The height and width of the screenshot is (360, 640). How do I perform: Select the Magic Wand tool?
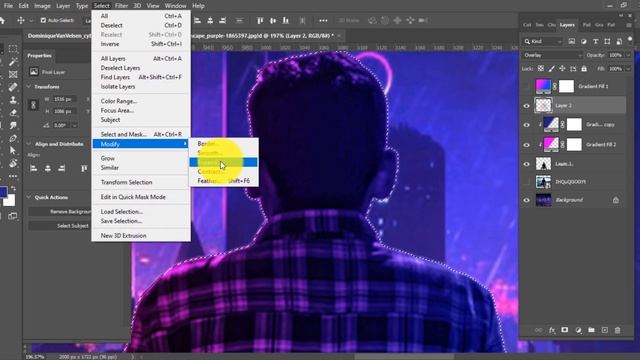click(13, 62)
